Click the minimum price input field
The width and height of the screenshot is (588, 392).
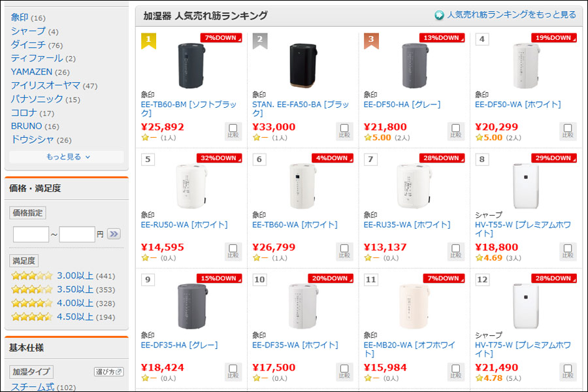(x=31, y=234)
